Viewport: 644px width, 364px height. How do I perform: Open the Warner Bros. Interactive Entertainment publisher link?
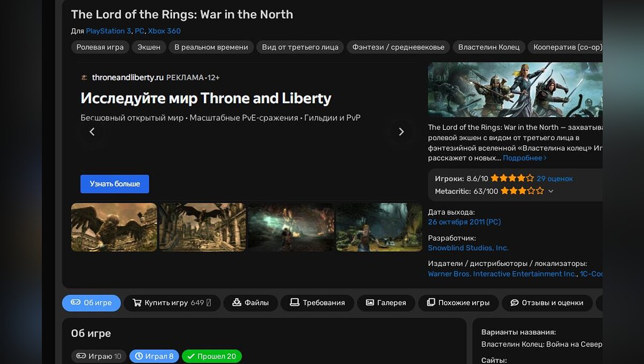point(502,274)
